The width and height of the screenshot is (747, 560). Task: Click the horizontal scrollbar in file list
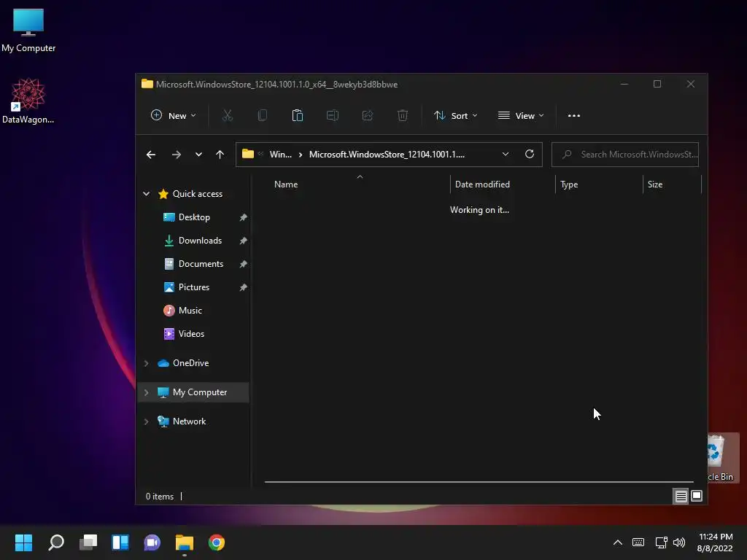pyautogui.click(x=479, y=482)
